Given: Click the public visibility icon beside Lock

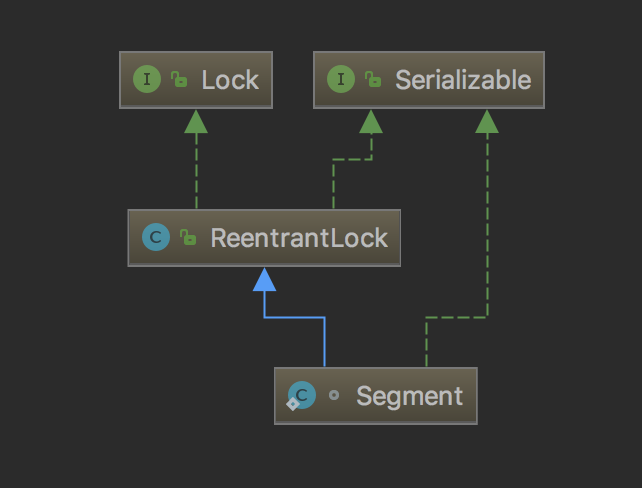Looking at the screenshot, I should click(179, 80).
